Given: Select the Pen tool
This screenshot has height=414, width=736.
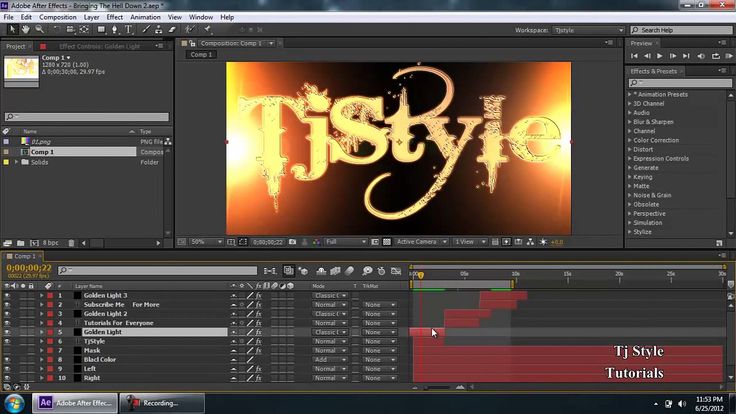Looking at the screenshot, I should click(x=115, y=30).
